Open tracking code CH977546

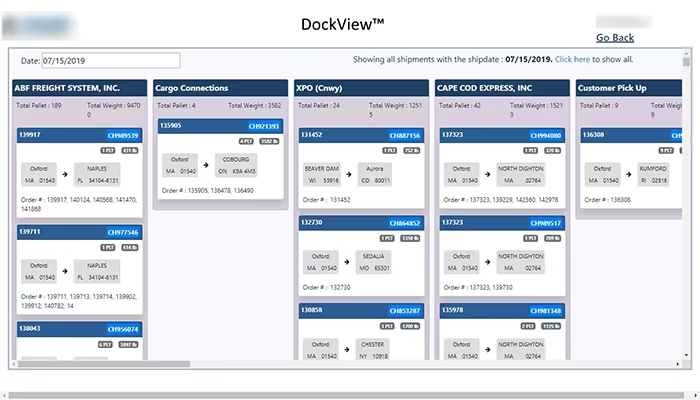(x=123, y=232)
